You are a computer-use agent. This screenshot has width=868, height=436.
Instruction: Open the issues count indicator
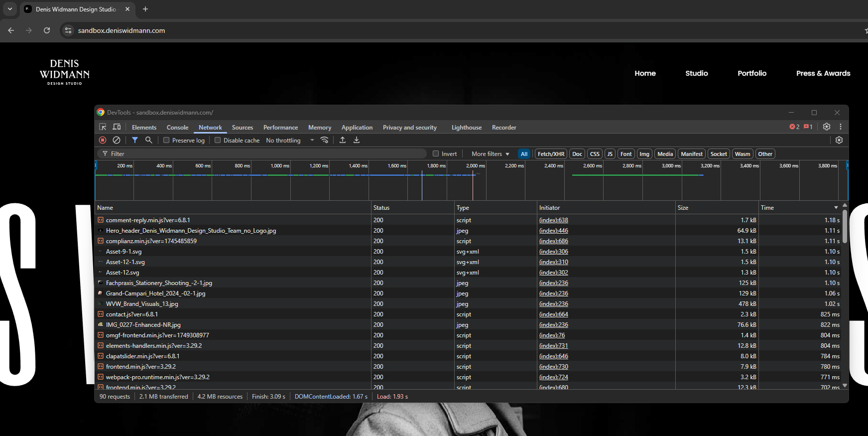(808, 127)
